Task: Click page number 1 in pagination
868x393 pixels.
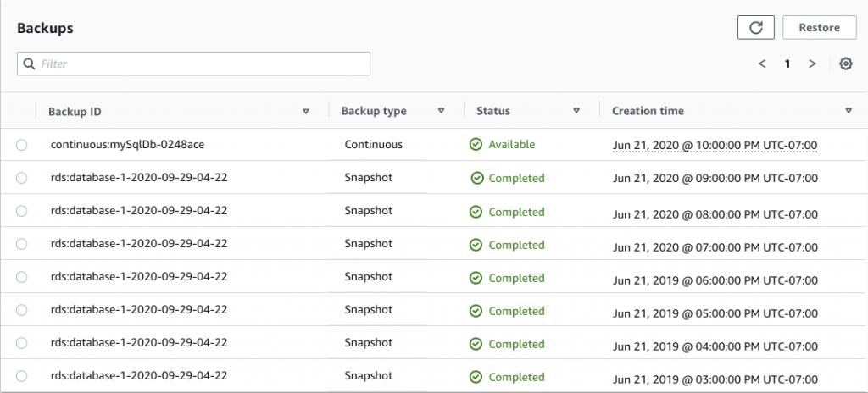Action: (787, 64)
